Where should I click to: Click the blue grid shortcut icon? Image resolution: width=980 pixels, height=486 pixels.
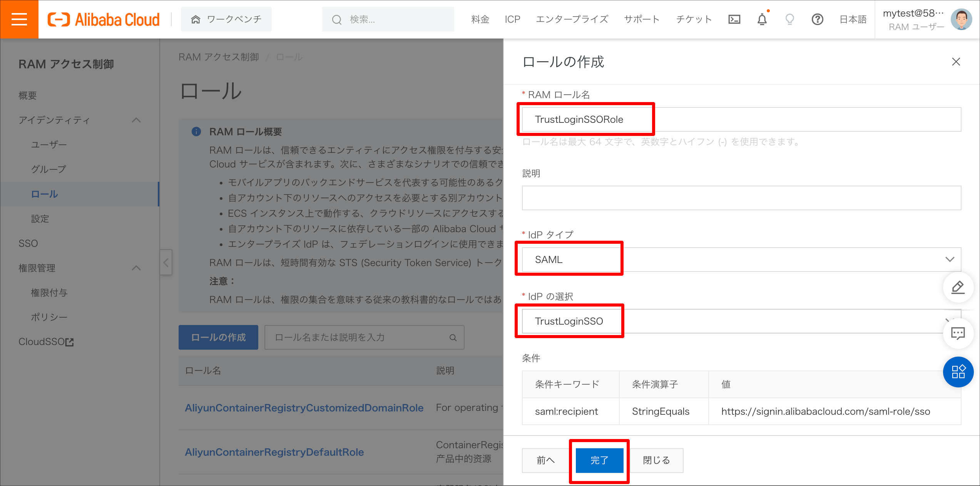958,372
